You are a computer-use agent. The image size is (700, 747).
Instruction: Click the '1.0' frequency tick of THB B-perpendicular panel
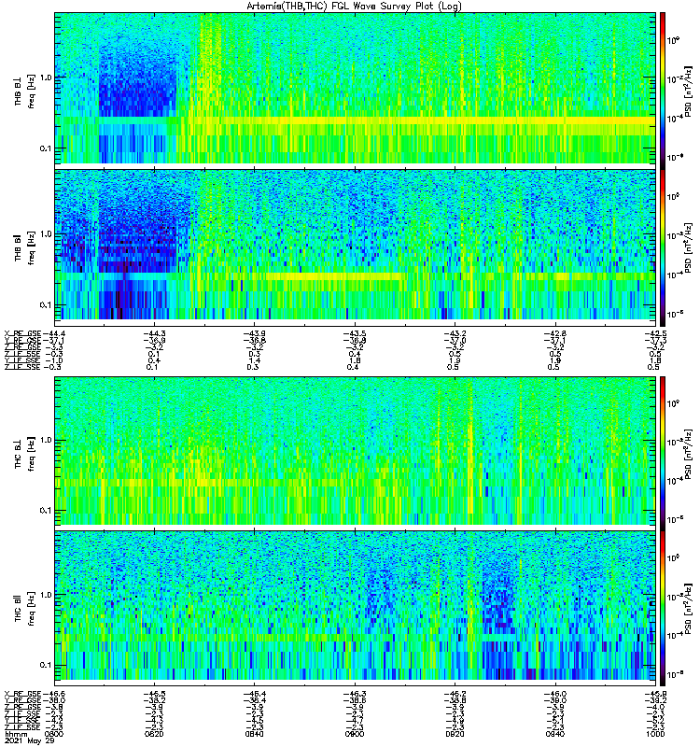pos(44,78)
